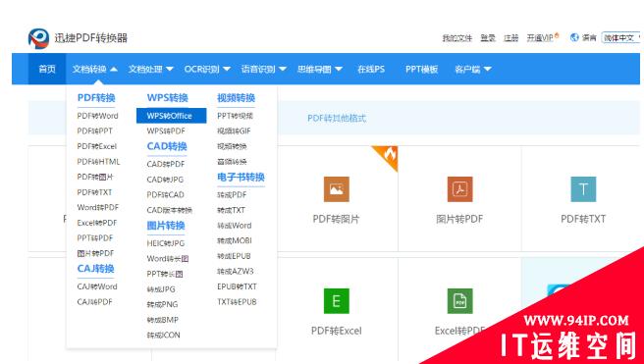Select 视频转换 menu entry
This screenshot has width=644, height=364.
click(232, 146)
